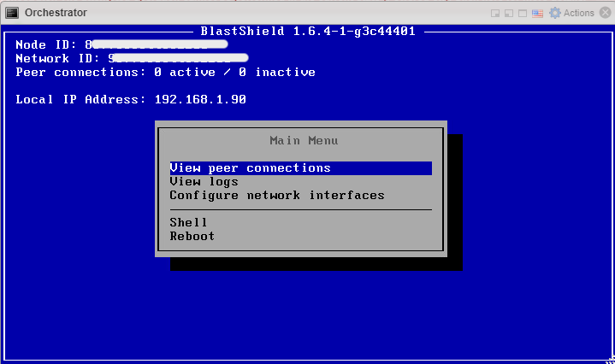Click the third window-size icon near flag
The height and width of the screenshot is (364, 615).
(x=523, y=13)
